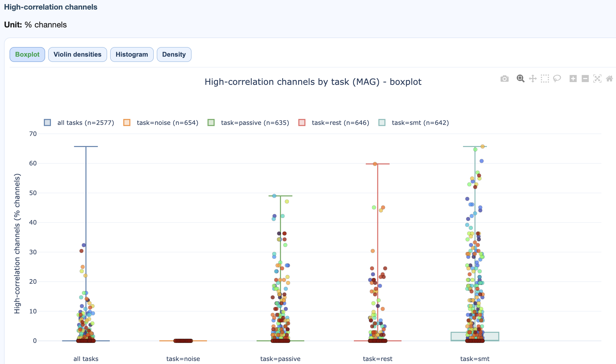Download plot as PNG camera icon
616x364 pixels.
[x=504, y=79]
